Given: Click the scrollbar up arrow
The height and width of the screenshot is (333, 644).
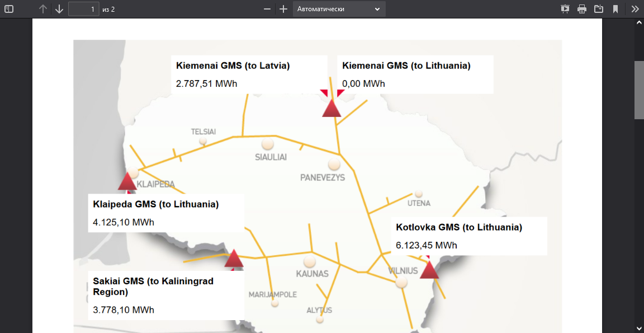Looking at the screenshot, I should [x=639, y=24].
